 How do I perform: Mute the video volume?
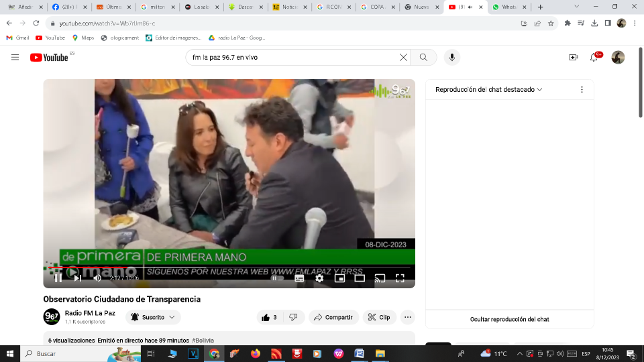tap(97, 278)
